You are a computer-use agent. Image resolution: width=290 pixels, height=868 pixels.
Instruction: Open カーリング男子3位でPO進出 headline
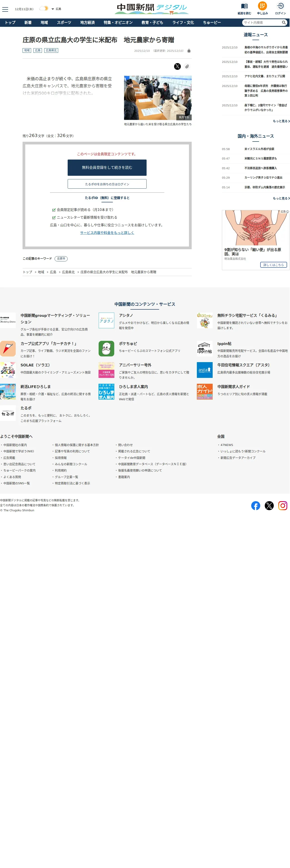coord(263,178)
